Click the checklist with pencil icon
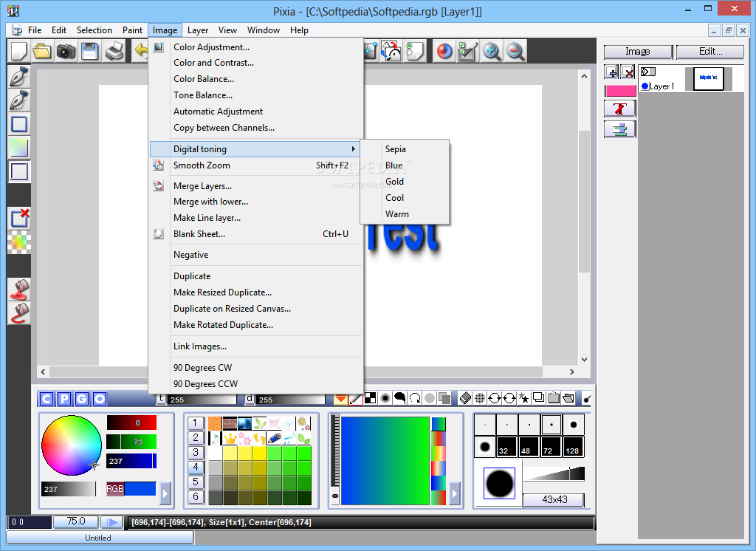The height and width of the screenshot is (551, 756). pyautogui.click(x=467, y=51)
